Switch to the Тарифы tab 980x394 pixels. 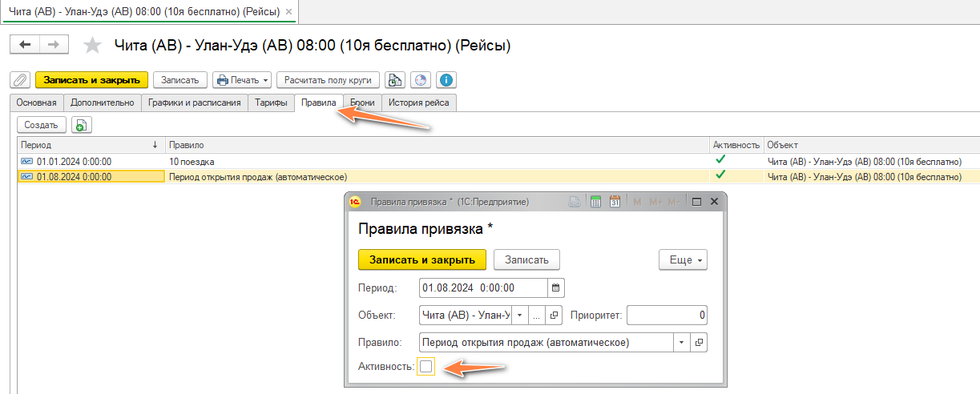tap(271, 103)
